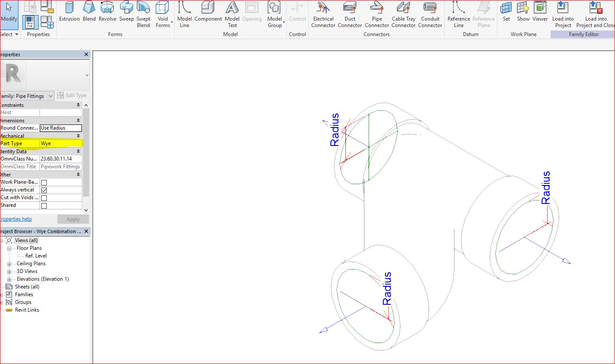Activate the Revolve form tool
The width and height of the screenshot is (615, 364).
pyautogui.click(x=107, y=14)
